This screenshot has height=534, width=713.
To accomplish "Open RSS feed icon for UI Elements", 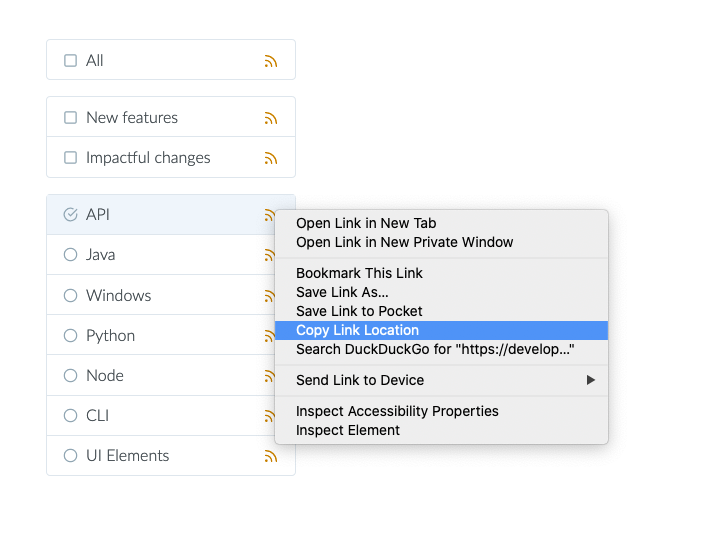I will click(x=271, y=456).
